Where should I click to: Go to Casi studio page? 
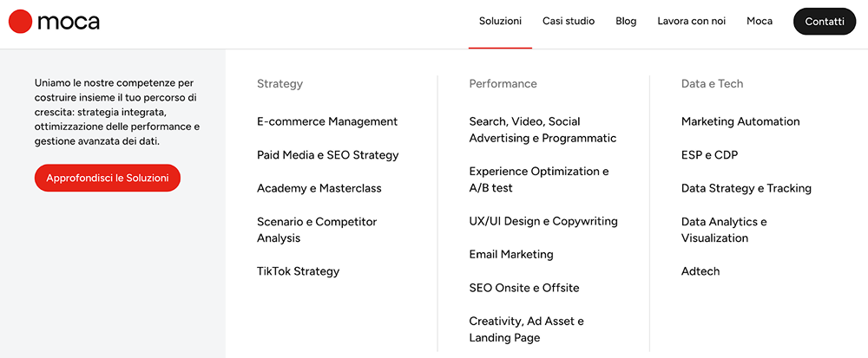pyautogui.click(x=569, y=21)
